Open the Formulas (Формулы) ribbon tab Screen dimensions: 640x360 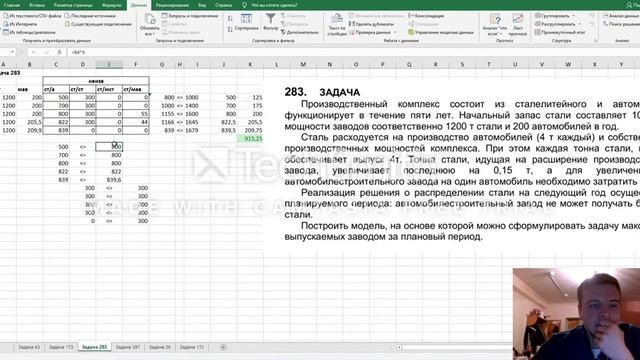[x=111, y=5]
